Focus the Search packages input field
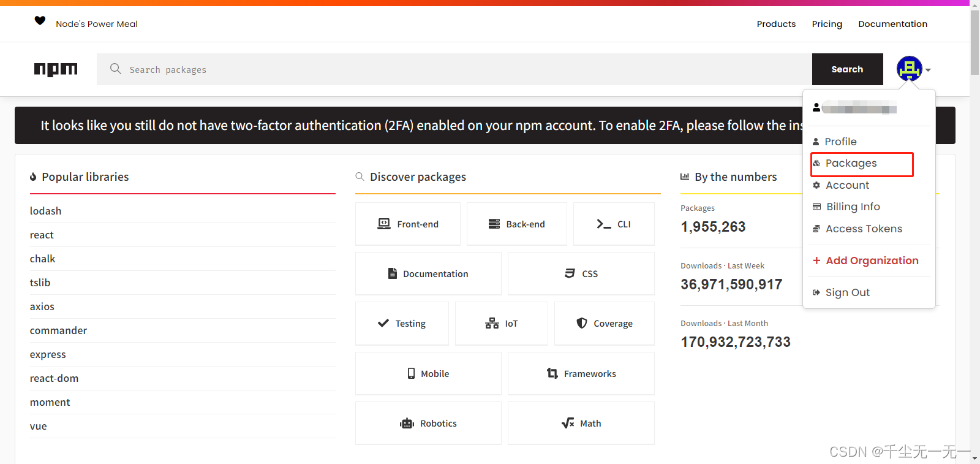Screen dimensions: 980x464 point(454,69)
